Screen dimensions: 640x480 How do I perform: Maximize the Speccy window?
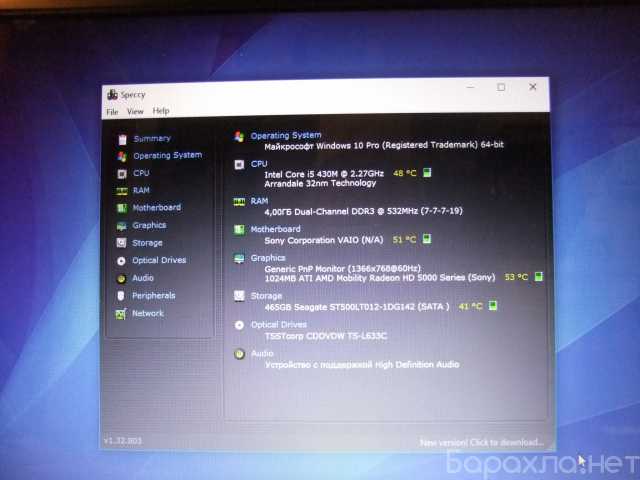[501, 87]
